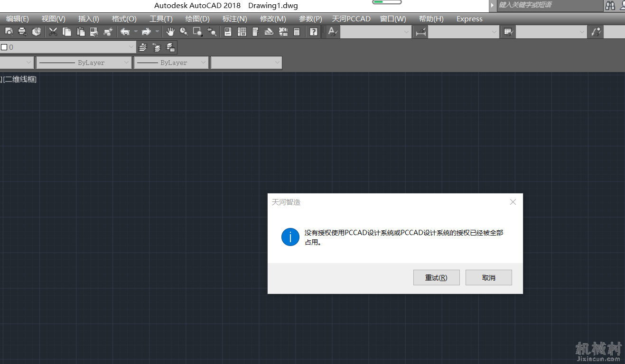Open the 编辑(E) menu

18,19
